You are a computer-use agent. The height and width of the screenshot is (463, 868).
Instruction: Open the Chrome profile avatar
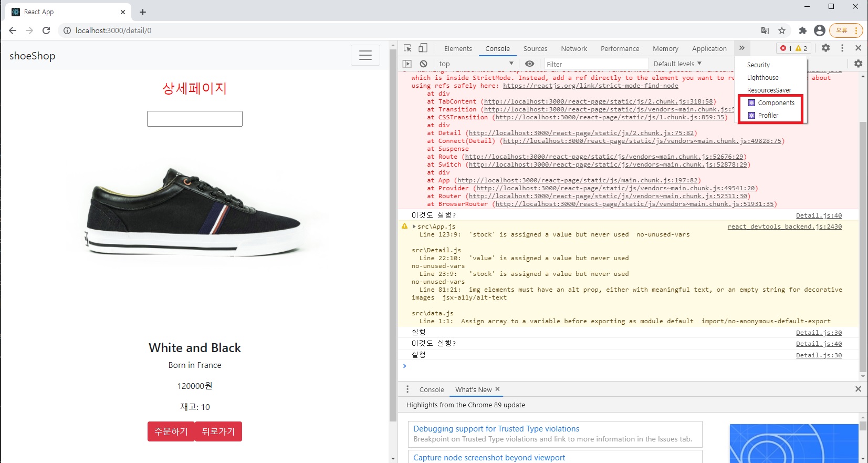tap(819, 30)
